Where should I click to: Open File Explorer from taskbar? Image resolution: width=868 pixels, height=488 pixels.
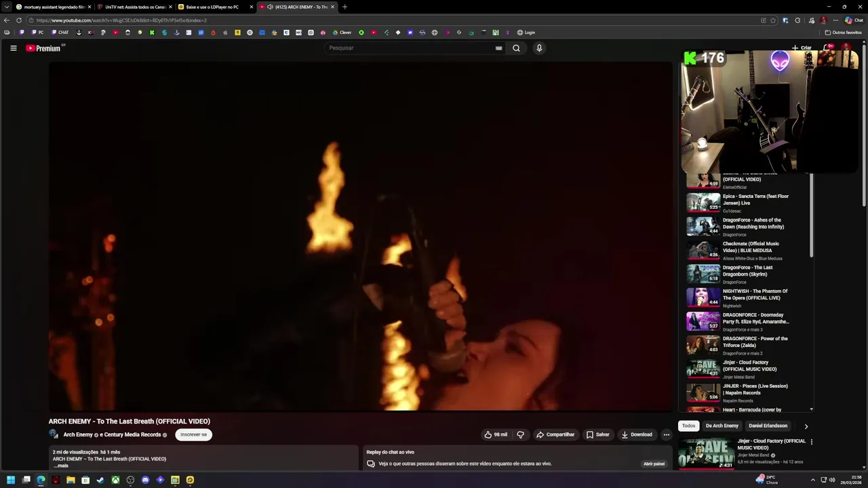point(71,480)
